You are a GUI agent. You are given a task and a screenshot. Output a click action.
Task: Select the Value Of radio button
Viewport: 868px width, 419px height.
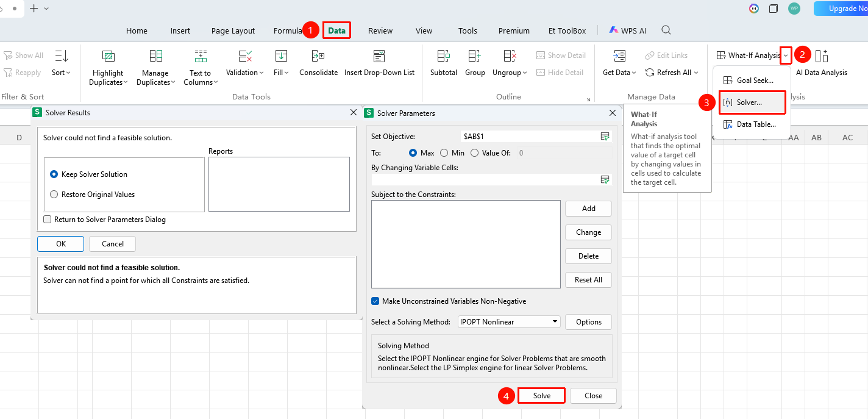tap(474, 153)
